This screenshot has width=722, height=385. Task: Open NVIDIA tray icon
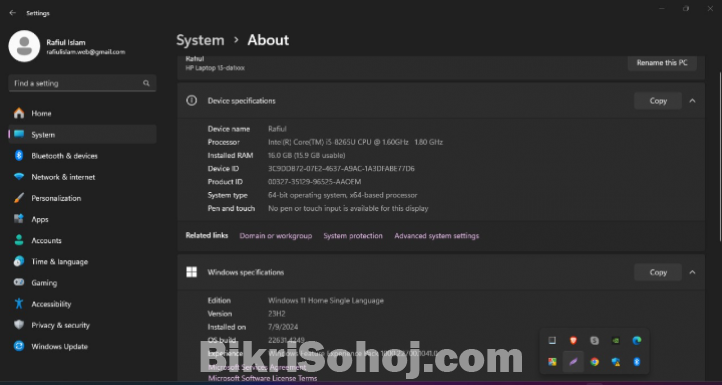click(616, 341)
